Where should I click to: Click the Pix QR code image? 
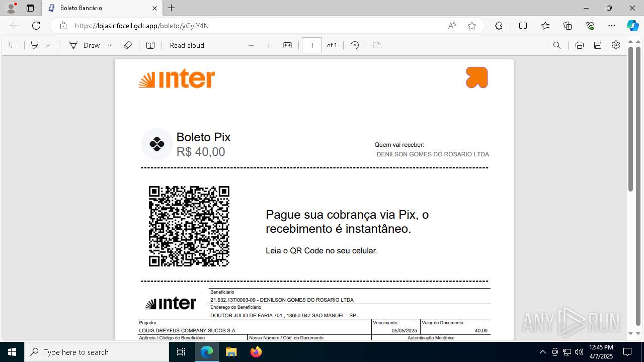[189, 226]
